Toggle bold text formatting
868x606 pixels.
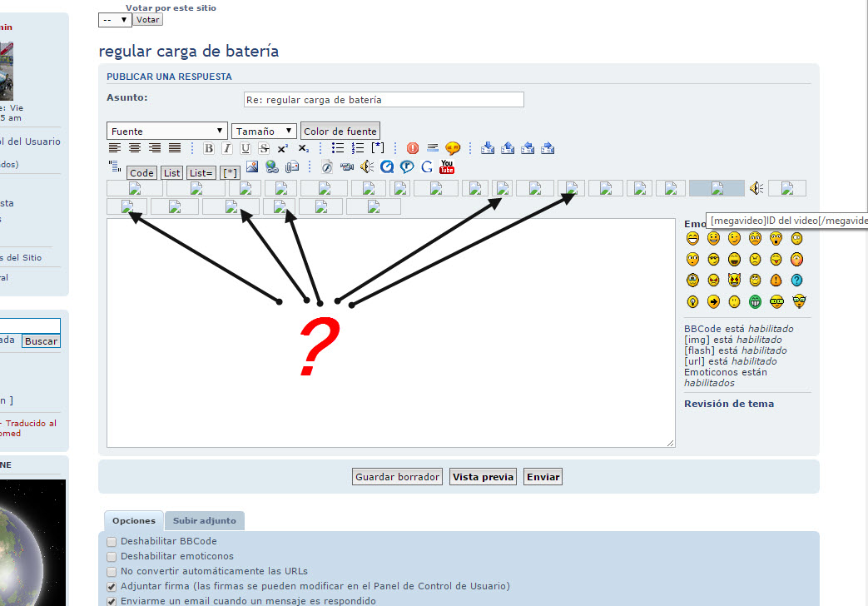click(x=209, y=148)
